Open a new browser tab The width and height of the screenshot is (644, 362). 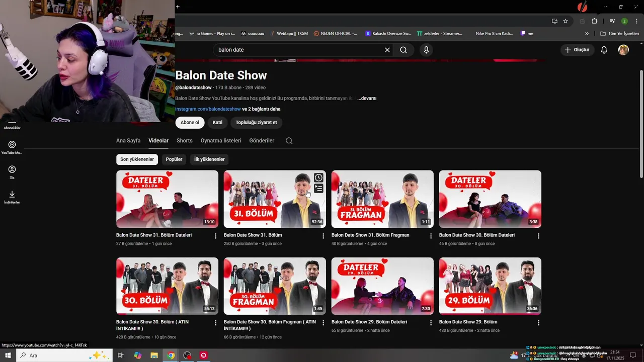click(x=178, y=7)
